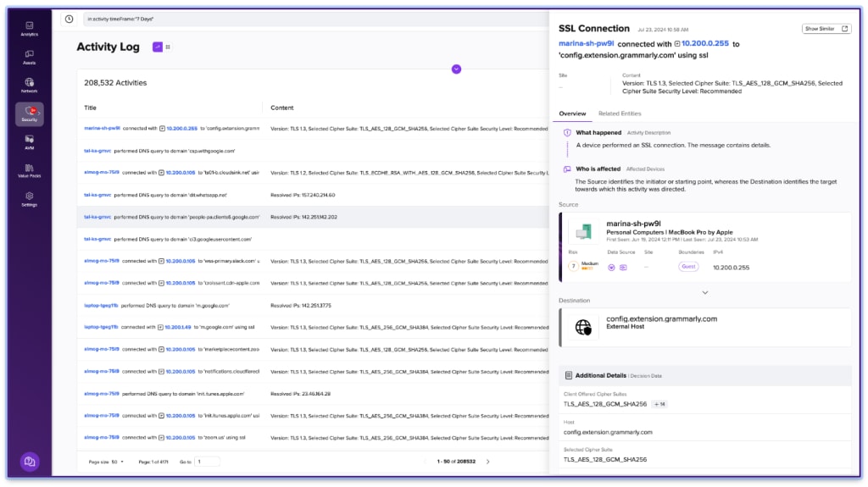
Task: Click first Data Source circle icon
Action: (611, 268)
